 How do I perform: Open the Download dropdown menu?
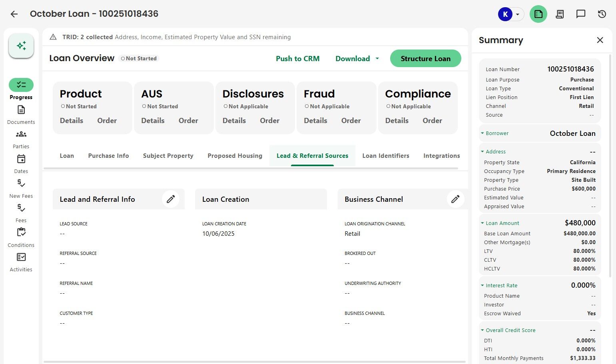tap(357, 59)
